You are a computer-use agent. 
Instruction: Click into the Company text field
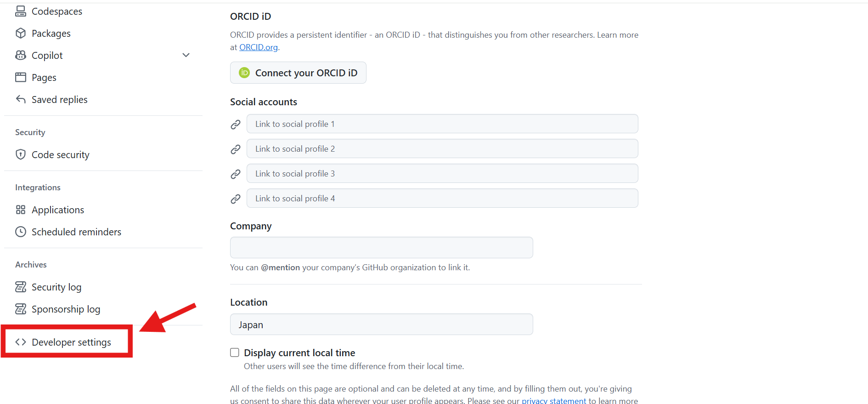coord(382,247)
